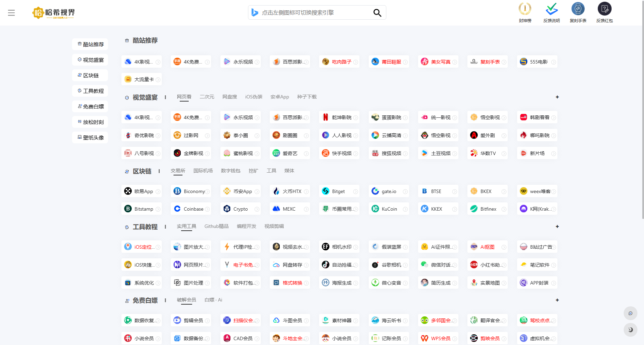Click the 乾坤影院 Netflix-style icon
644x345 pixels.
point(326,117)
